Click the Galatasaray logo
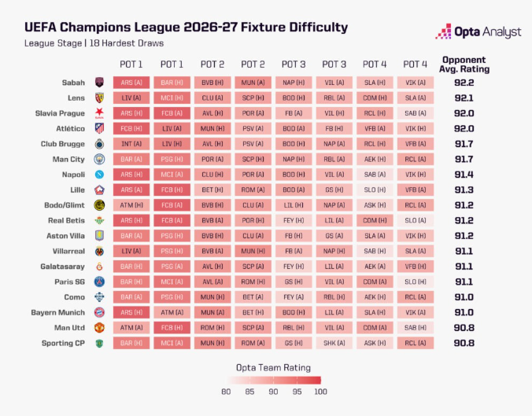Viewport: 532px width, 416px height. click(99, 267)
